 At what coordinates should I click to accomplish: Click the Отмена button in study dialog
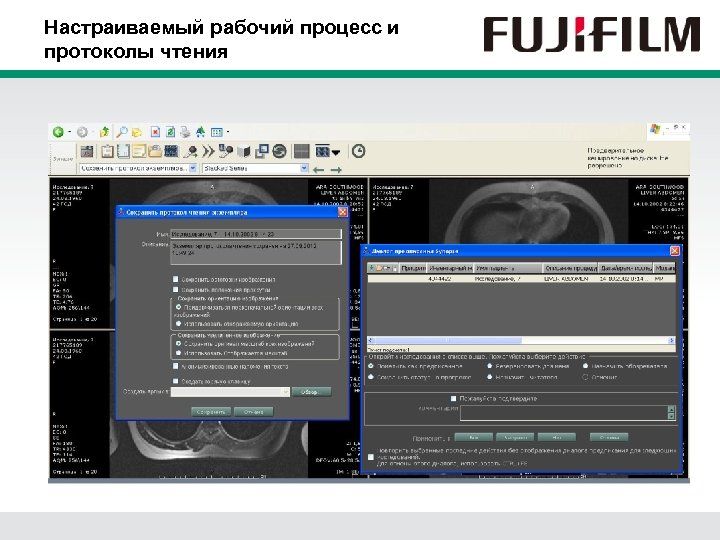tap(609, 437)
